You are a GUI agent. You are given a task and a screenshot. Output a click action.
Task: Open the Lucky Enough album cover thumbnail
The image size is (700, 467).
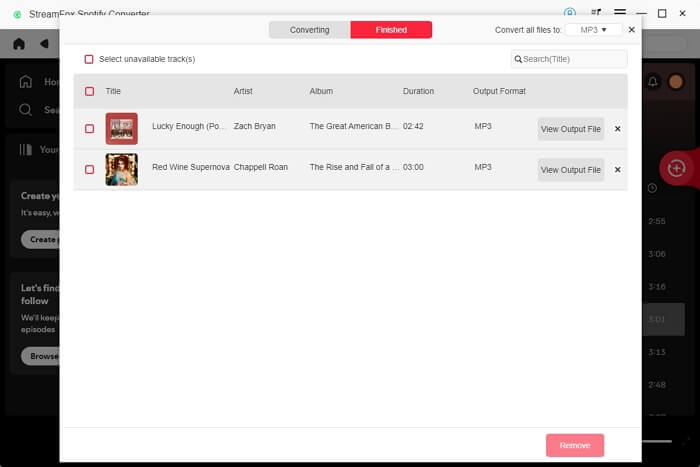[121, 129]
